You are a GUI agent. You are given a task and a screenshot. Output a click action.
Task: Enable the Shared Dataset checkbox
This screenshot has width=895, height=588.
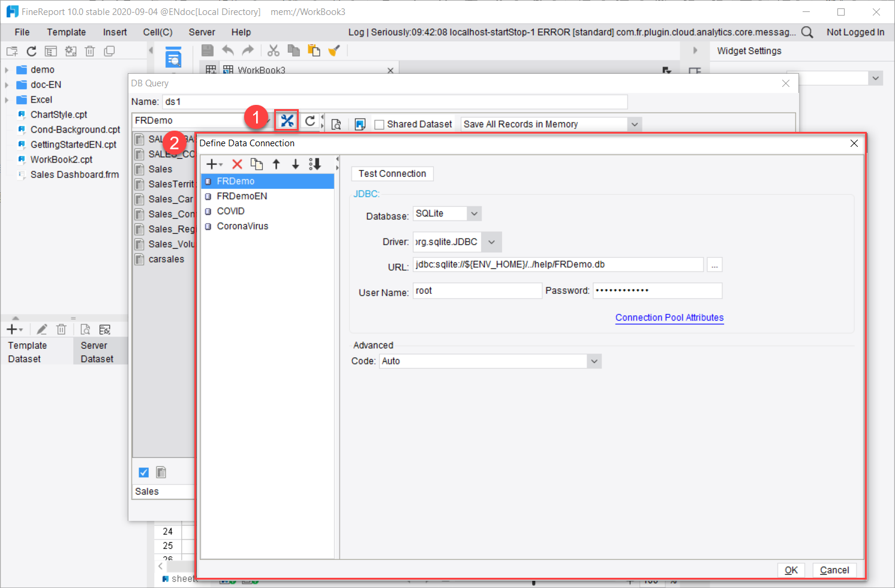click(379, 125)
